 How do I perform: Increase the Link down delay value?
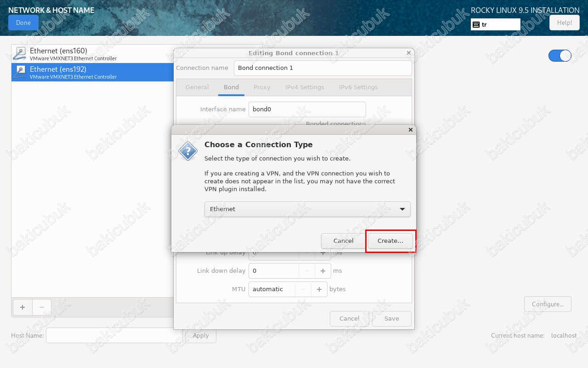click(323, 271)
